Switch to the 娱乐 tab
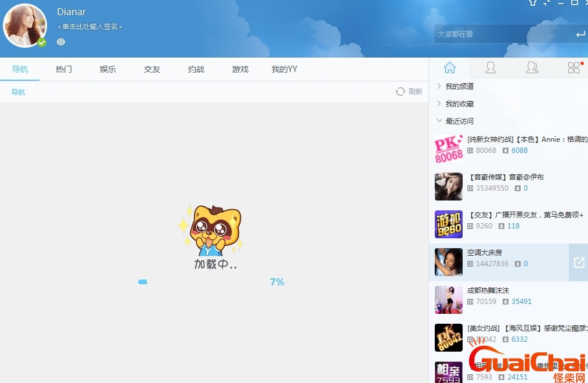This screenshot has width=588, height=383. 107,69
